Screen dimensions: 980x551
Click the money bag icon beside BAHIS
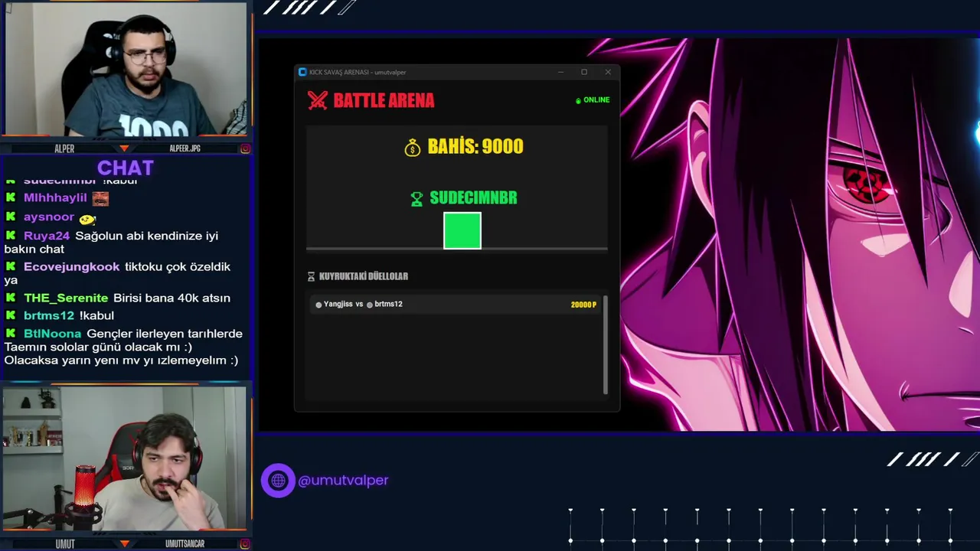click(x=413, y=148)
